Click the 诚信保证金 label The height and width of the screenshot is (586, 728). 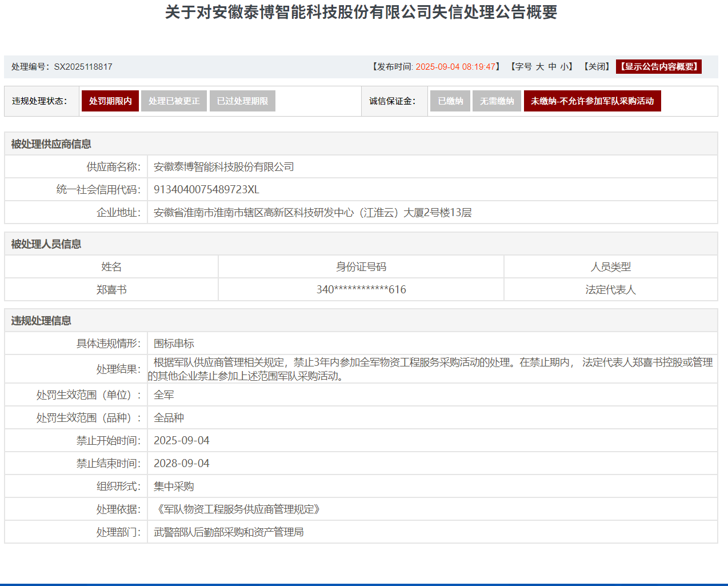393,101
